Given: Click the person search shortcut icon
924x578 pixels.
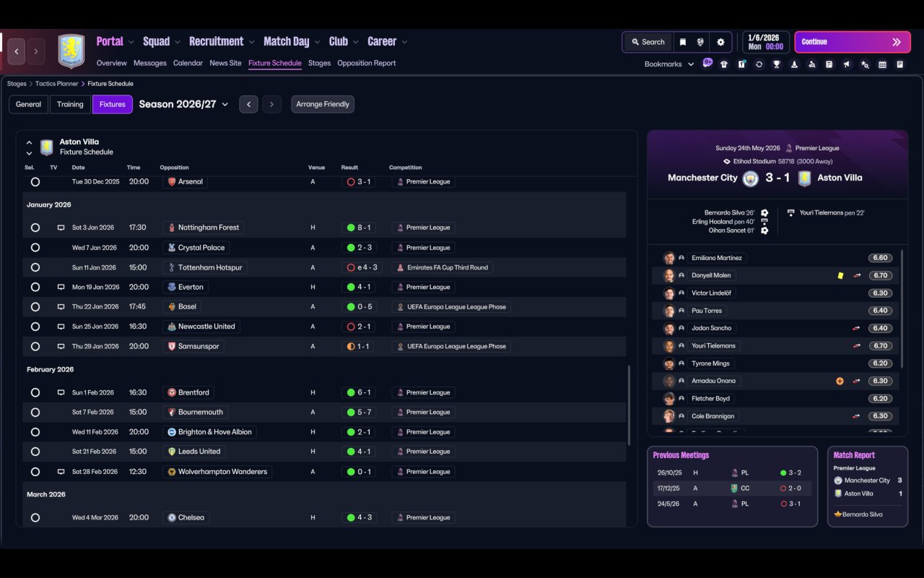Looking at the screenshot, I should tap(812, 64).
